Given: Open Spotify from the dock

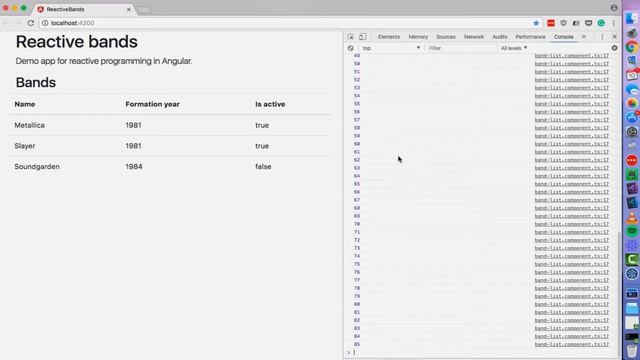Looking at the screenshot, I should pos(632,231).
